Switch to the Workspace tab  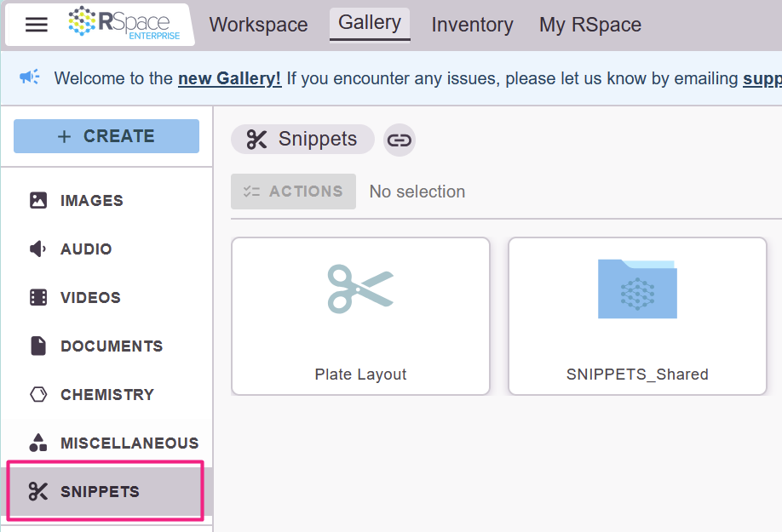point(258,25)
